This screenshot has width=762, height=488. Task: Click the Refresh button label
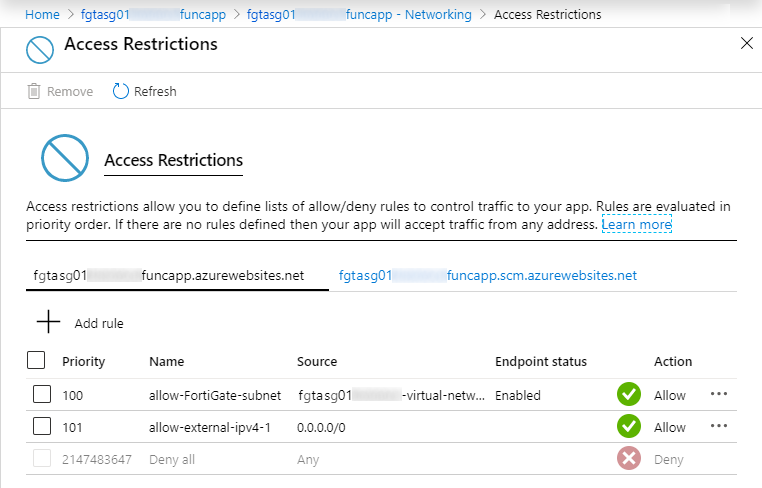tap(155, 91)
